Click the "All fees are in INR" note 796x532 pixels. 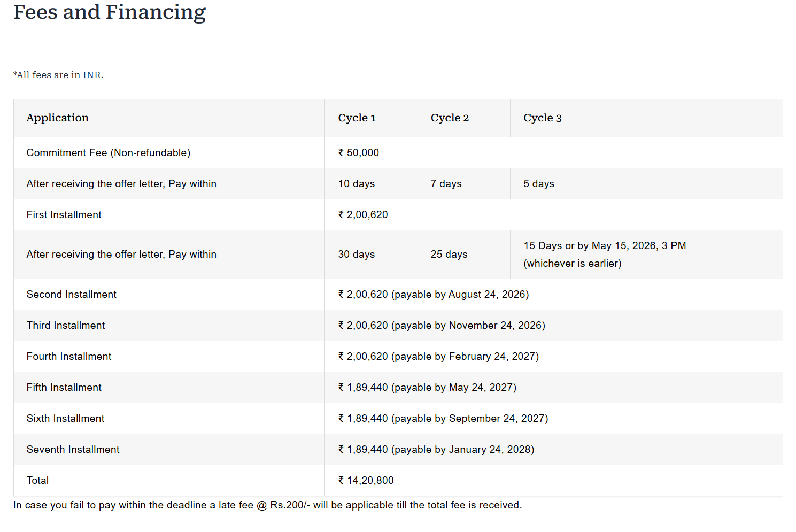tap(58, 75)
